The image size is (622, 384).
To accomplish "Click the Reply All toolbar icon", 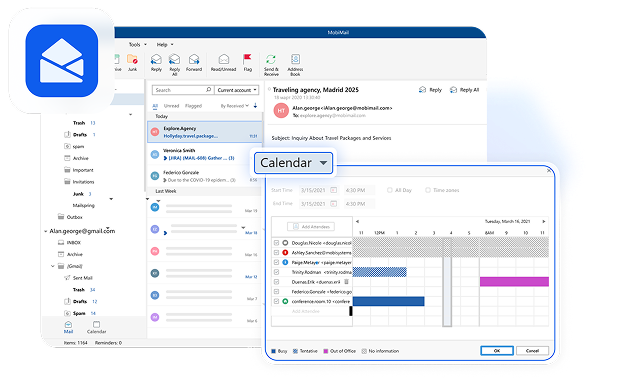I will point(175,60).
